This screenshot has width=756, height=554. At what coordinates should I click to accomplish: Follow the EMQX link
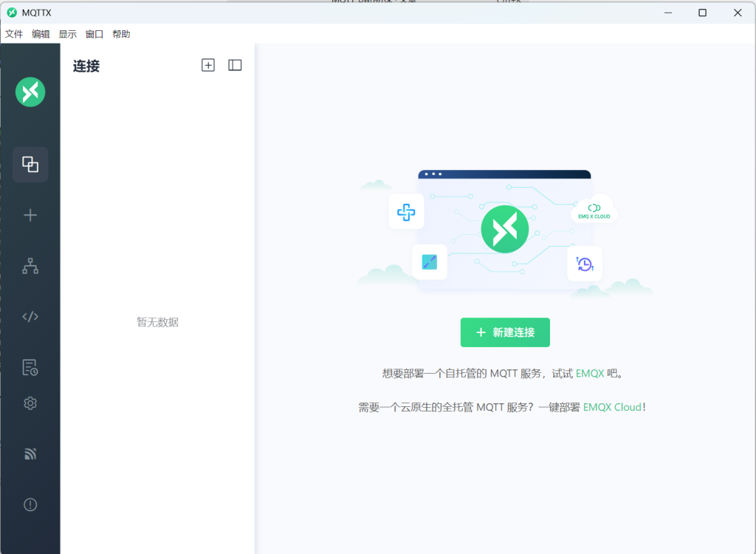click(589, 374)
